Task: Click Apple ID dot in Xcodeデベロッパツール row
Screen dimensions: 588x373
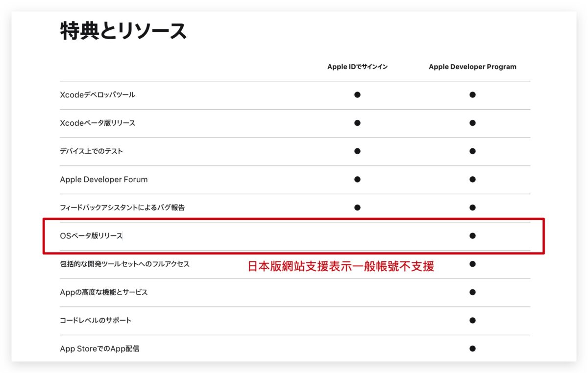Action: [x=357, y=94]
